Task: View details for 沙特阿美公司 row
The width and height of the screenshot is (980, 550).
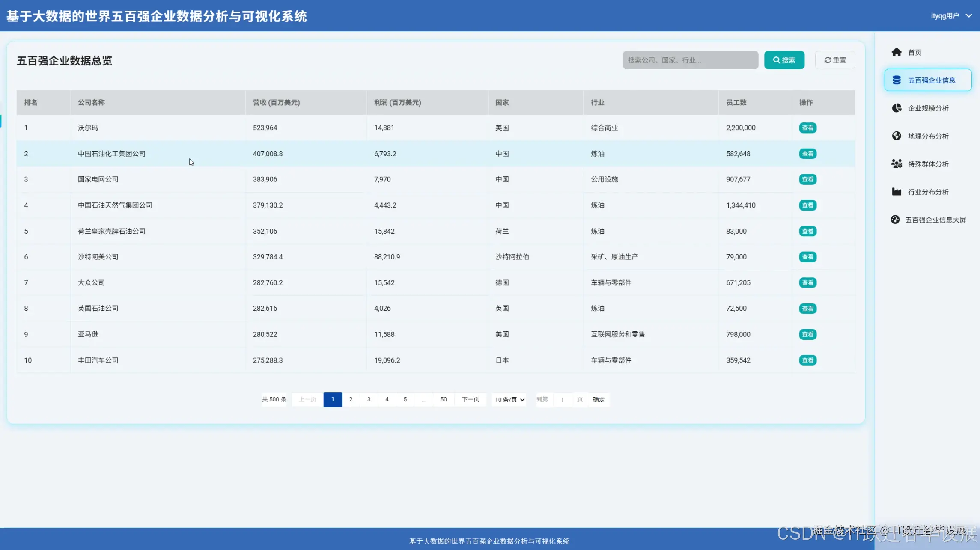Action: tap(807, 257)
